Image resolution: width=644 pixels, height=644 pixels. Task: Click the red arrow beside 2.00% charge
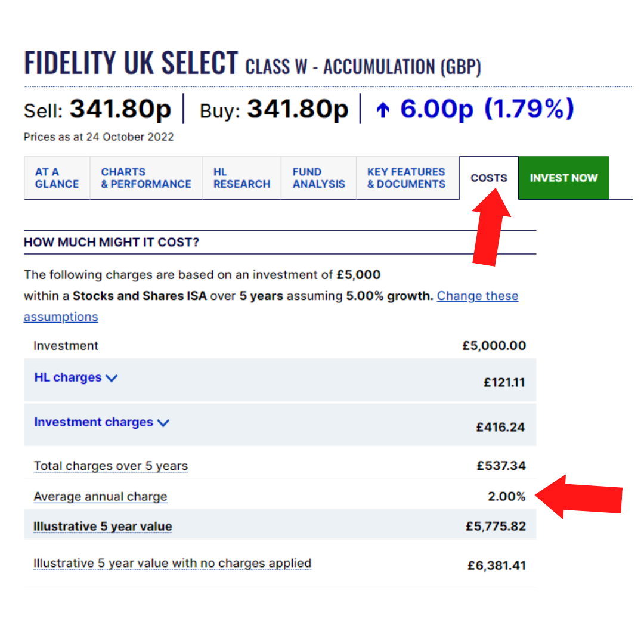coord(581,497)
